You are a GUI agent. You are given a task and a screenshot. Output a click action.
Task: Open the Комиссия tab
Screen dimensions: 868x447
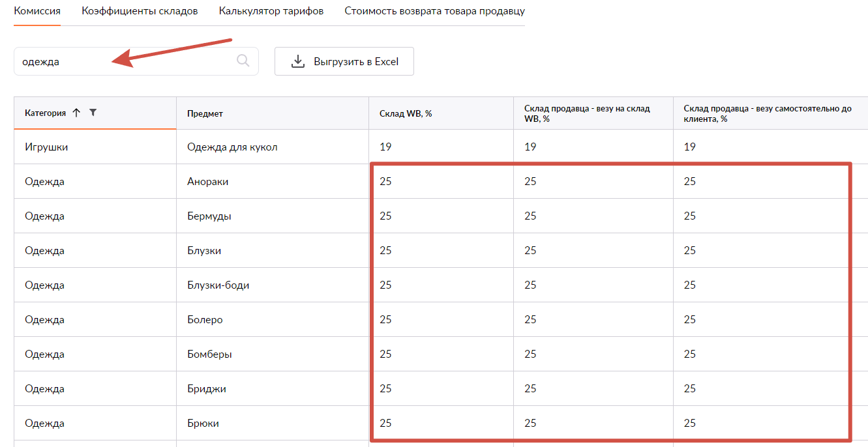pos(37,11)
